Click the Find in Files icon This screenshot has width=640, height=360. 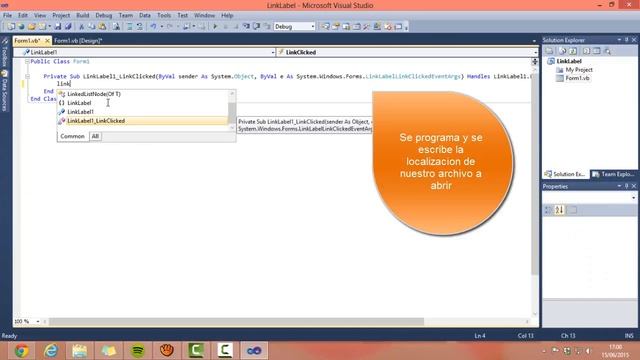[116, 27]
